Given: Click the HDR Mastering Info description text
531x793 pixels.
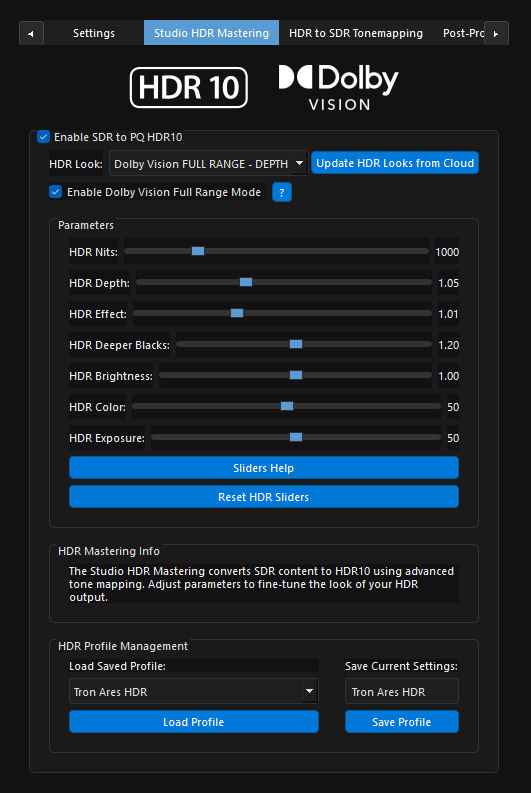Looking at the screenshot, I should [261, 584].
